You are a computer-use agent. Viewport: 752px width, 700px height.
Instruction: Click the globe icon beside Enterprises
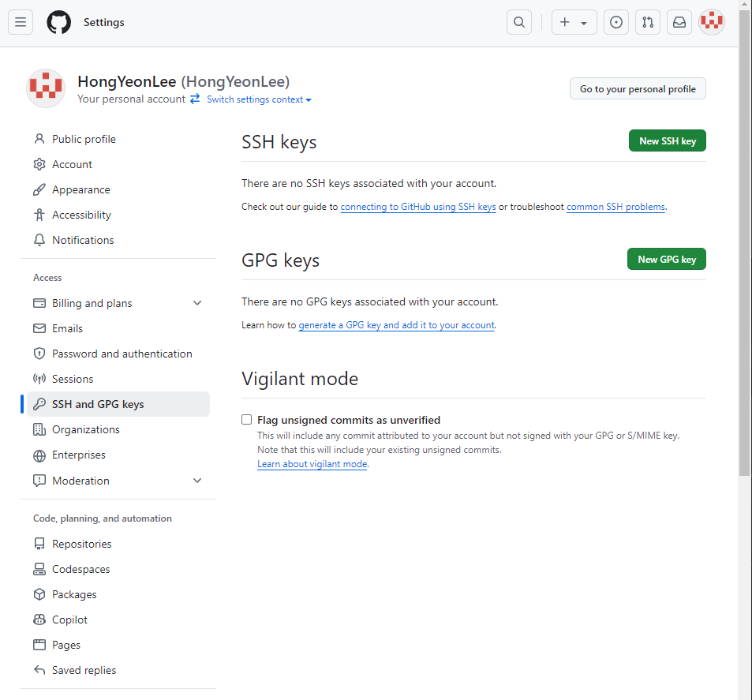click(x=39, y=455)
